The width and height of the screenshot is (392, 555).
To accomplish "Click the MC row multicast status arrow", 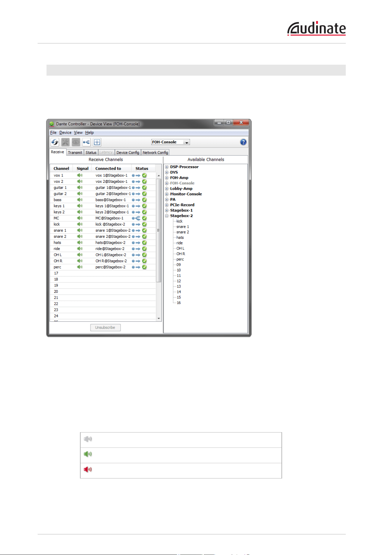I will 138,218.
